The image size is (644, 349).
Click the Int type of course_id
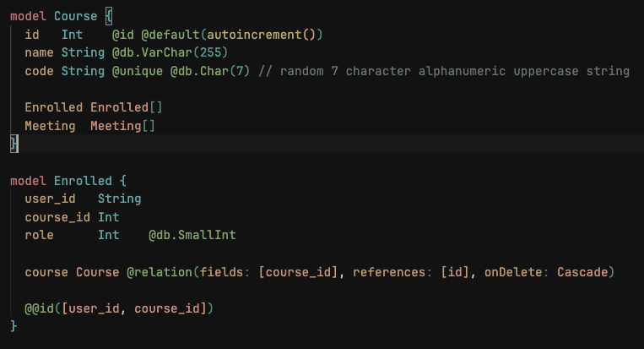tap(108, 217)
